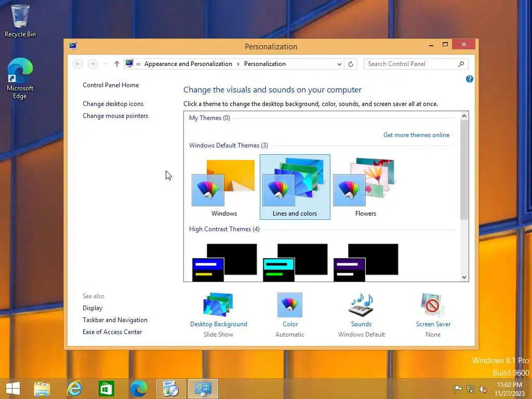Viewport: 532px width, 399px height.
Task: Switch to the installer disc taskbar app
Action: [170, 389]
